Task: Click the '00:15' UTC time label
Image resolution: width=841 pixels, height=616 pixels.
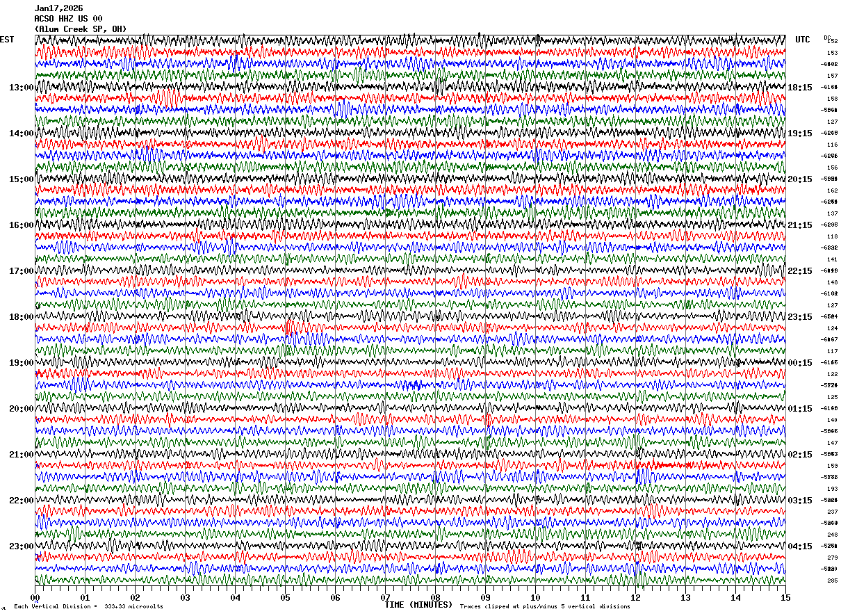Action: pos(800,363)
